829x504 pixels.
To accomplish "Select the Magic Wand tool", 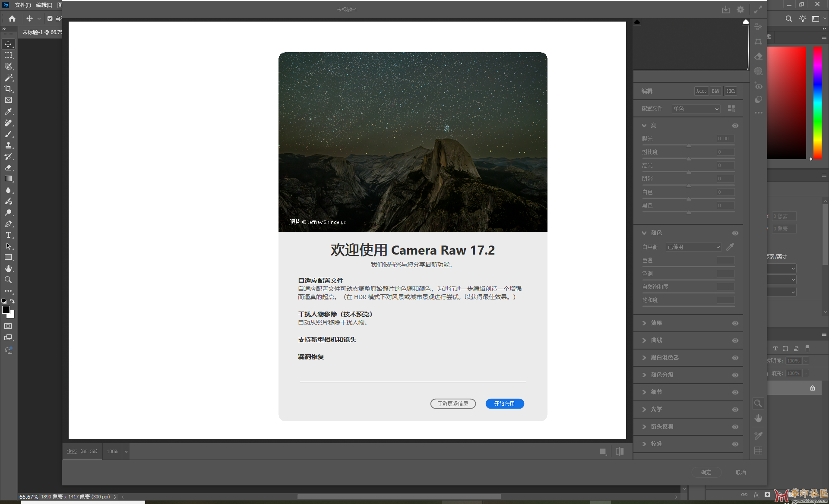I will pos(8,78).
